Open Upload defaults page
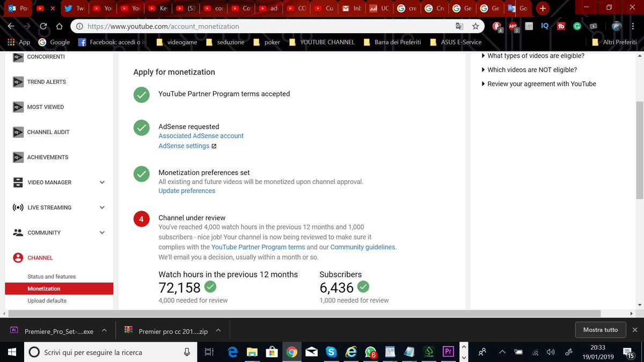 tap(47, 301)
